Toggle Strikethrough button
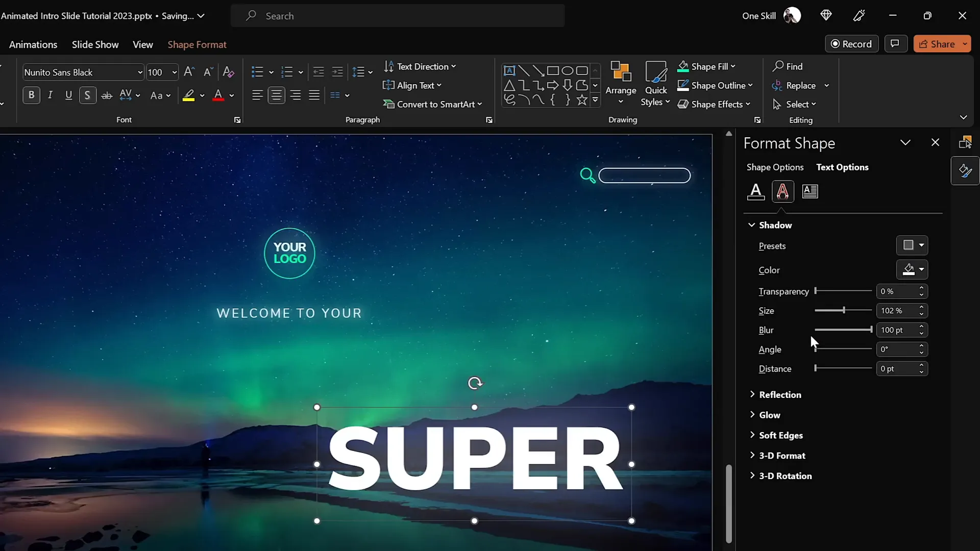Viewport: 980px width, 551px height. click(106, 95)
